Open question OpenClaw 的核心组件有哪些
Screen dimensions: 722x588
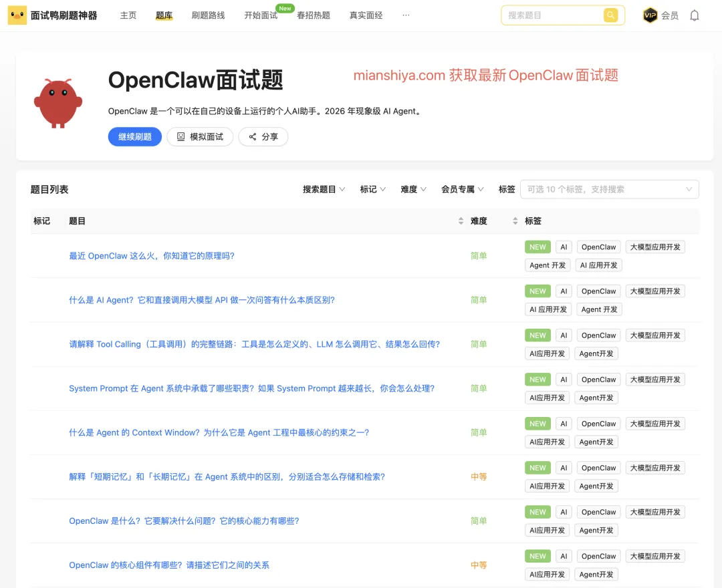pos(169,565)
